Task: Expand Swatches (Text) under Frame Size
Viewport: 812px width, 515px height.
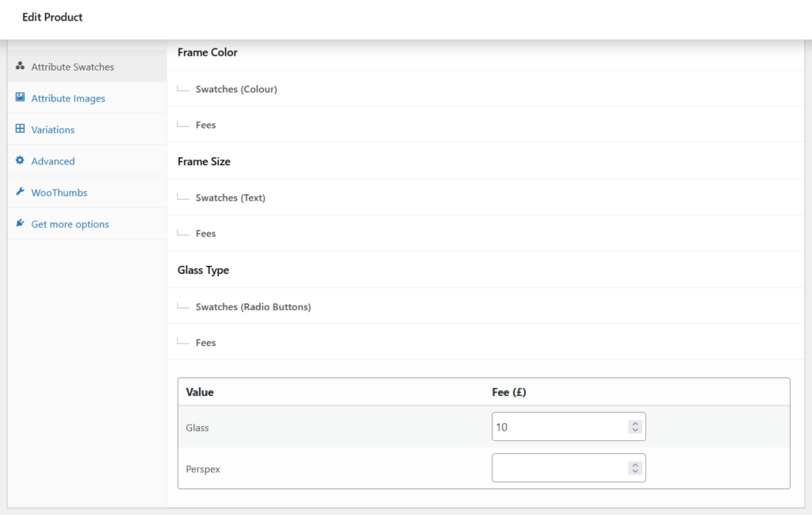Action: tap(230, 198)
